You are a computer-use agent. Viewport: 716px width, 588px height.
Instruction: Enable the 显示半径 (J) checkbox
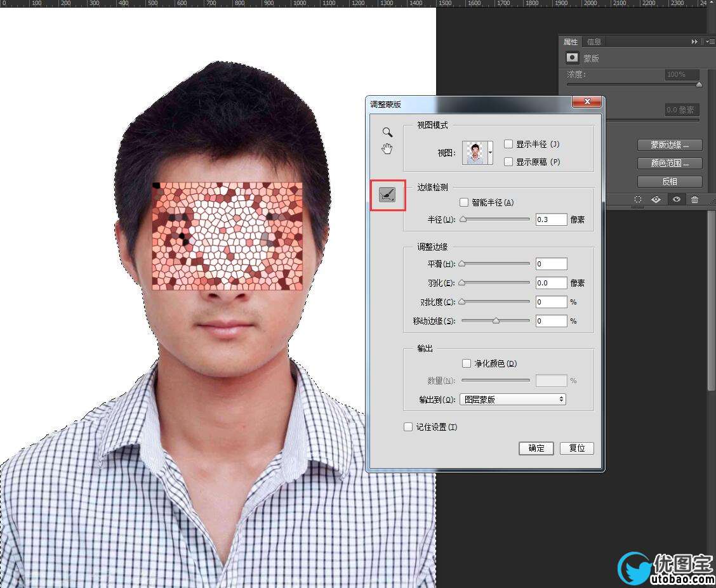click(508, 144)
